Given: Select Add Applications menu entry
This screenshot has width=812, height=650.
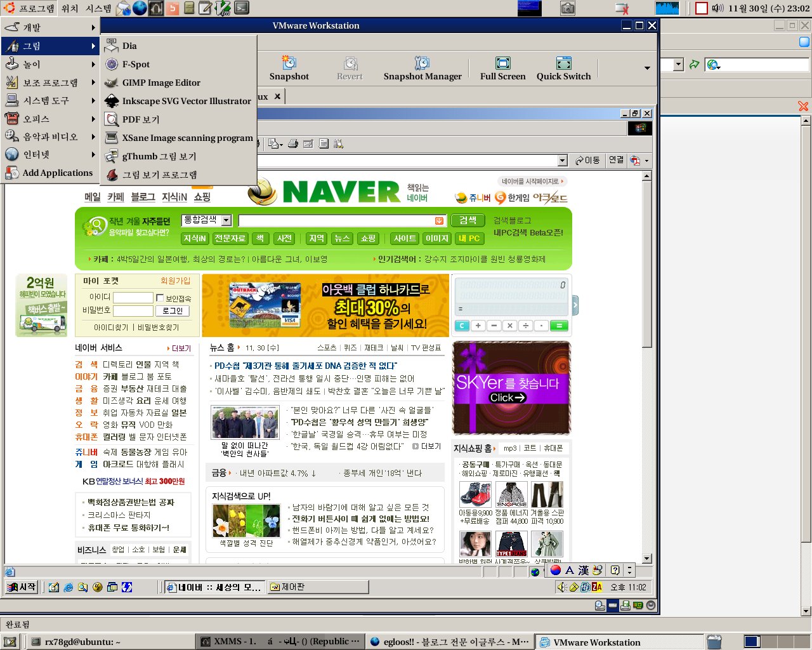Looking at the screenshot, I should (49, 173).
